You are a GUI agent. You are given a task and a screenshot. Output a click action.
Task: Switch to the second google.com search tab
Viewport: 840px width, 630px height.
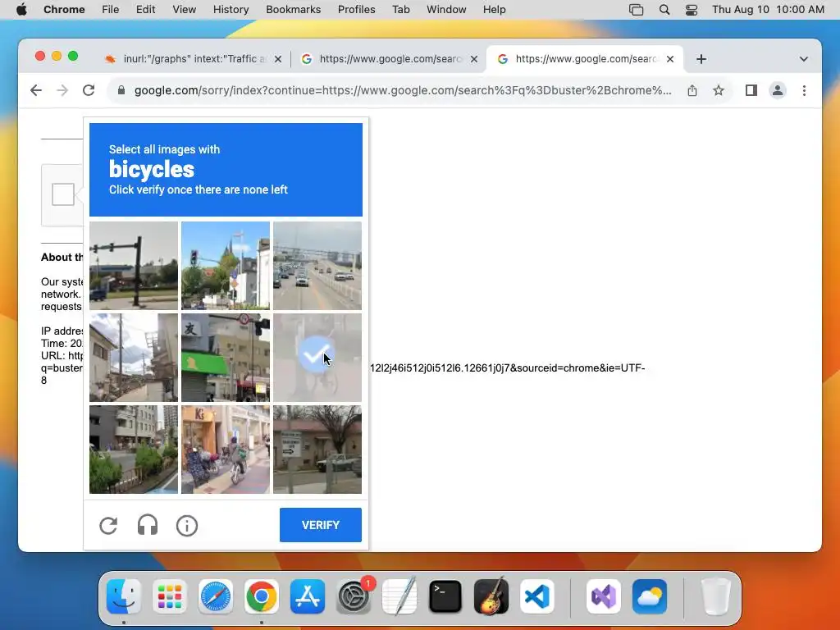coord(390,59)
